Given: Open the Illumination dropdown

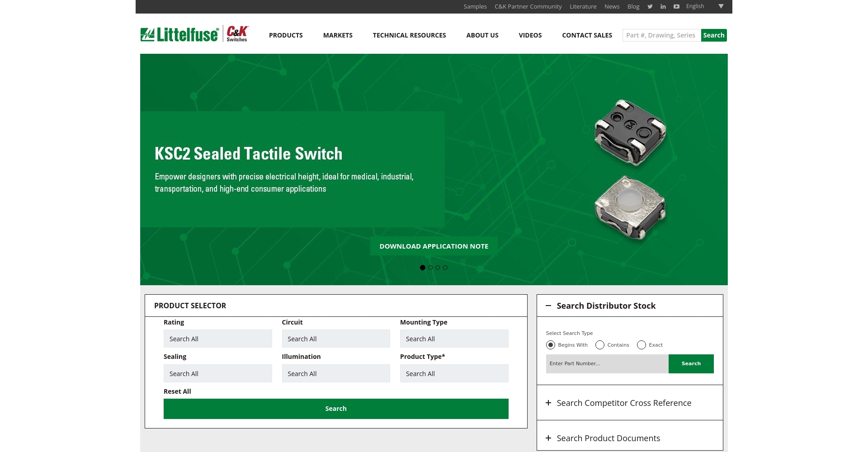Looking at the screenshot, I should pyautogui.click(x=336, y=373).
